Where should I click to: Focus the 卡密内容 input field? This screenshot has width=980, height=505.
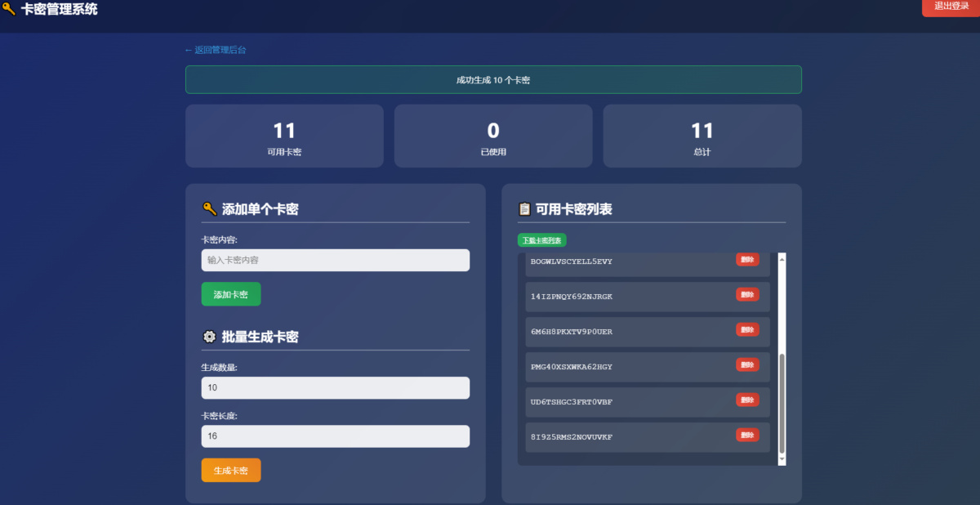pyautogui.click(x=335, y=260)
